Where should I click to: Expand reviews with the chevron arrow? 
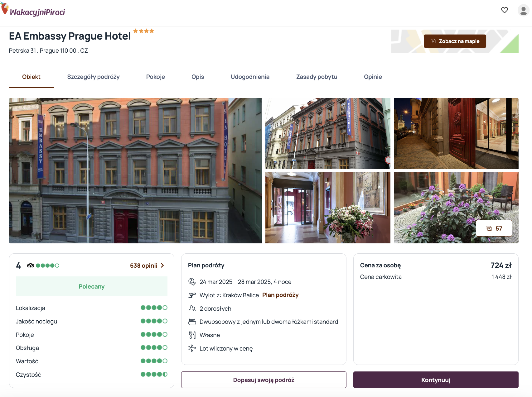click(162, 265)
